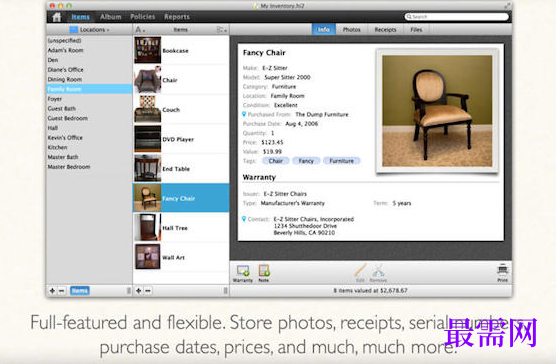Open the large Fancy Chair photo
556x364 pixels.
pyautogui.click(x=437, y=111)
